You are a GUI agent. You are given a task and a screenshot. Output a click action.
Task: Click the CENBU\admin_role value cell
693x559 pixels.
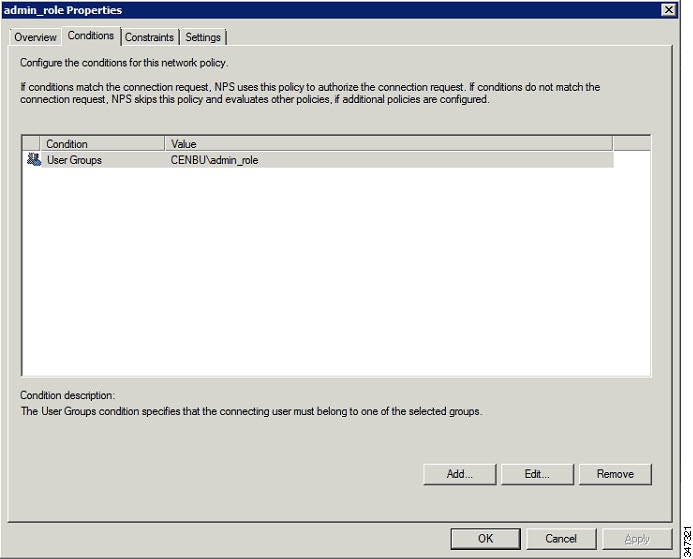pos(214,160)
